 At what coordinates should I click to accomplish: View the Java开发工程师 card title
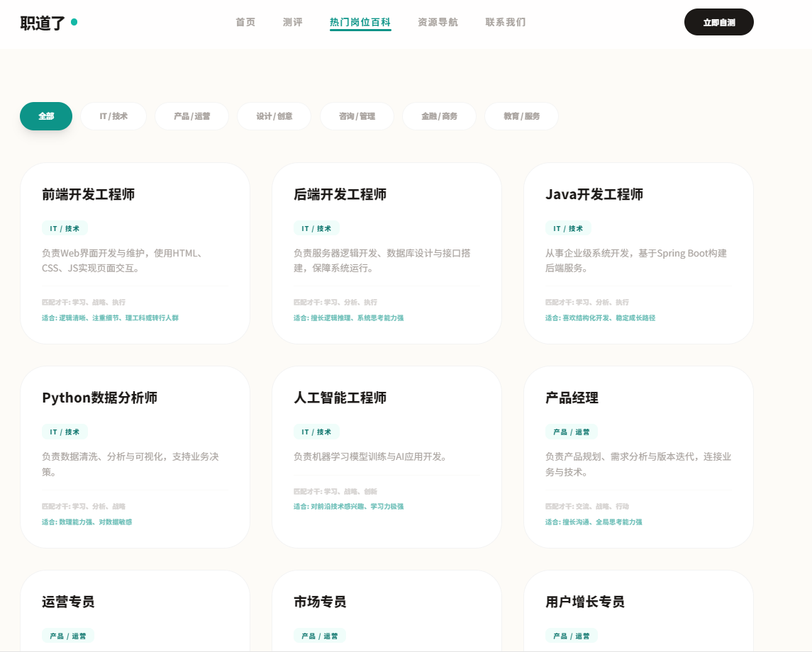click(594, 194)
